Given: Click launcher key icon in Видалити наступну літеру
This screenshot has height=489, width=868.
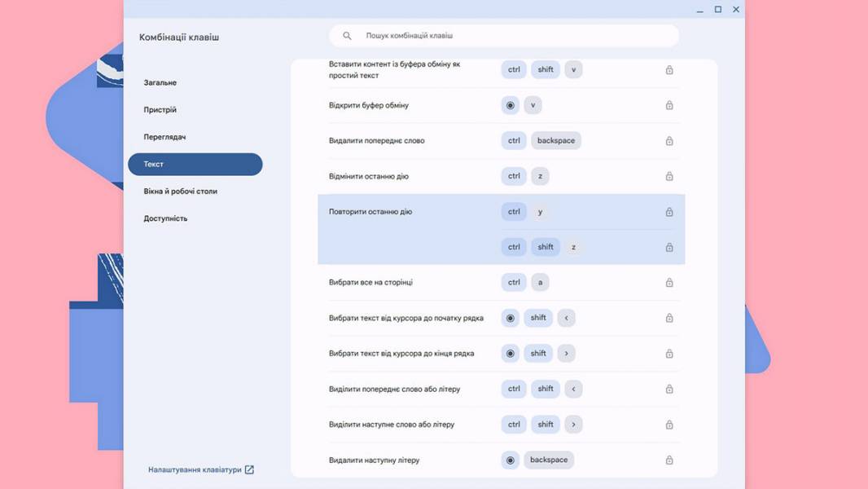Looking at the screenshot, I should pyautogui.click(x=511, y=460).
